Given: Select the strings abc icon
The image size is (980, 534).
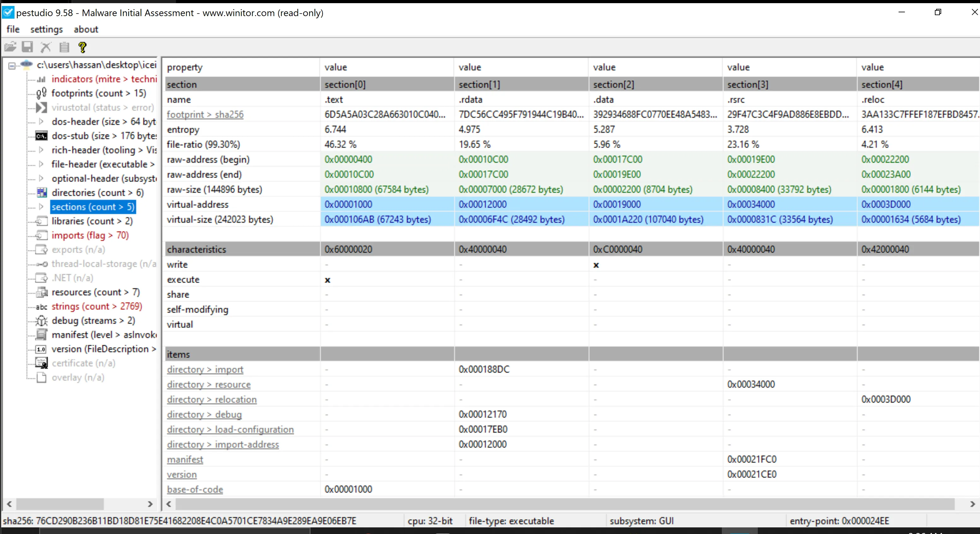Looking at the screenshot, I should pos(41,306).
